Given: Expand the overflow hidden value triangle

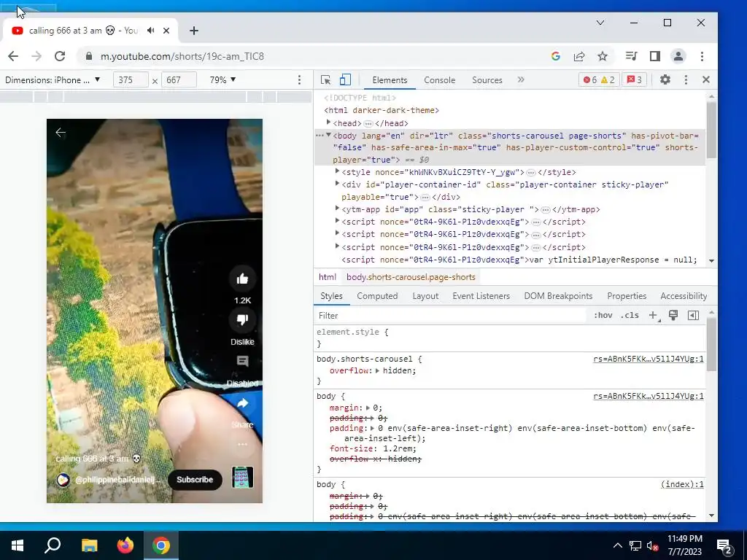Looking at the screenshot, I should click(x=377, y=370).
